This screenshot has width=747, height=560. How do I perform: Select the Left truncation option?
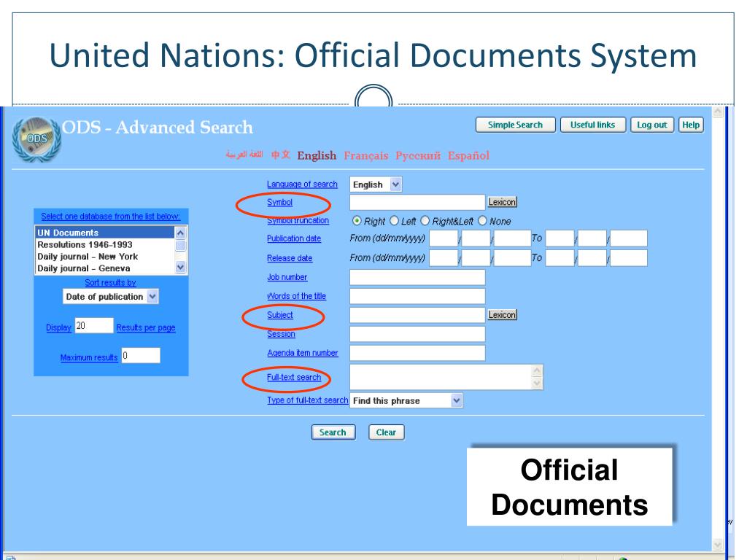tap(394, 221)
